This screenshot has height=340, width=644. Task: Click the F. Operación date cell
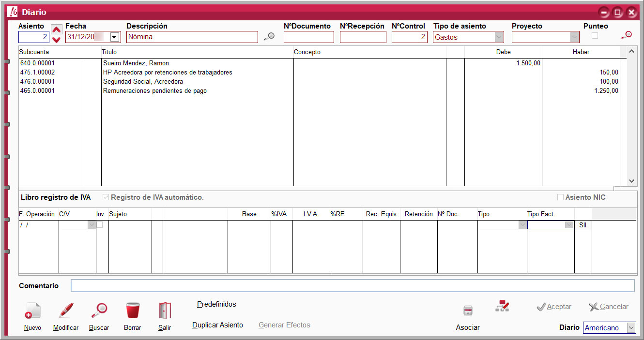(x=39, y=225)
